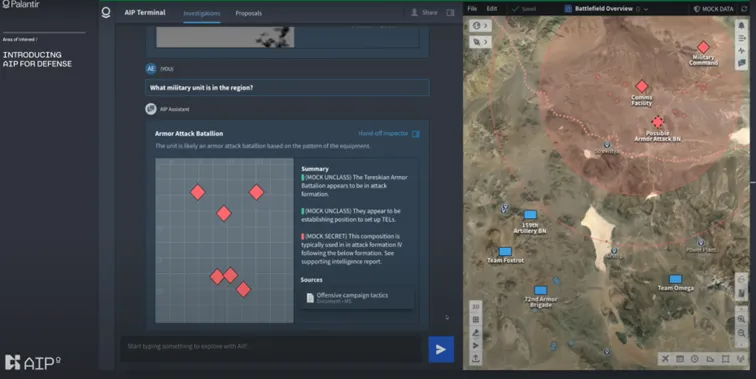Open the clock timeline icon in bottom toolbar
The image size is (756, 379).
click(694, 359)
